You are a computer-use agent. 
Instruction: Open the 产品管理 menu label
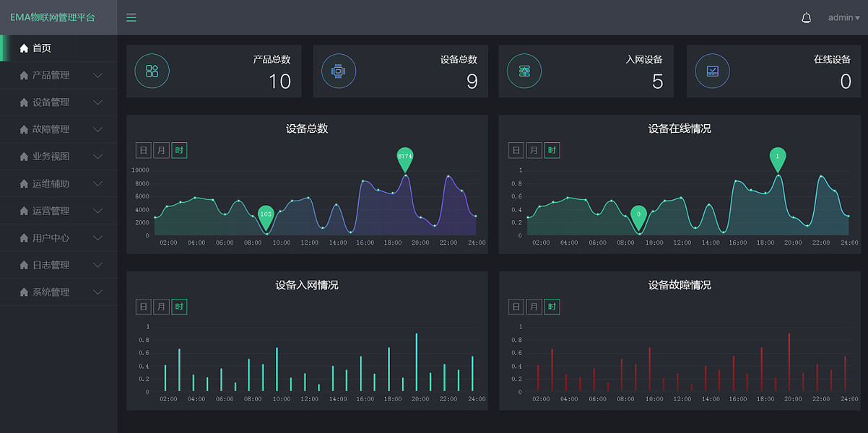coord(51,75)
